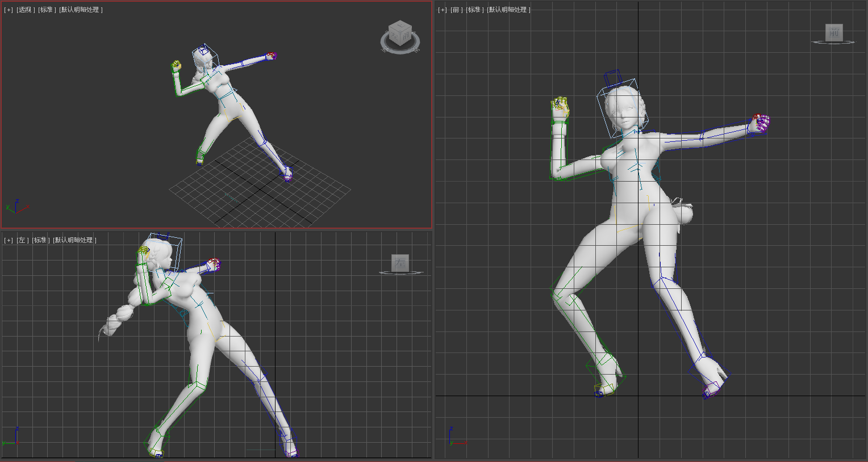Click the 左 face ViewCube in the left viewport
Screen dimensions: 868x462
400,263
